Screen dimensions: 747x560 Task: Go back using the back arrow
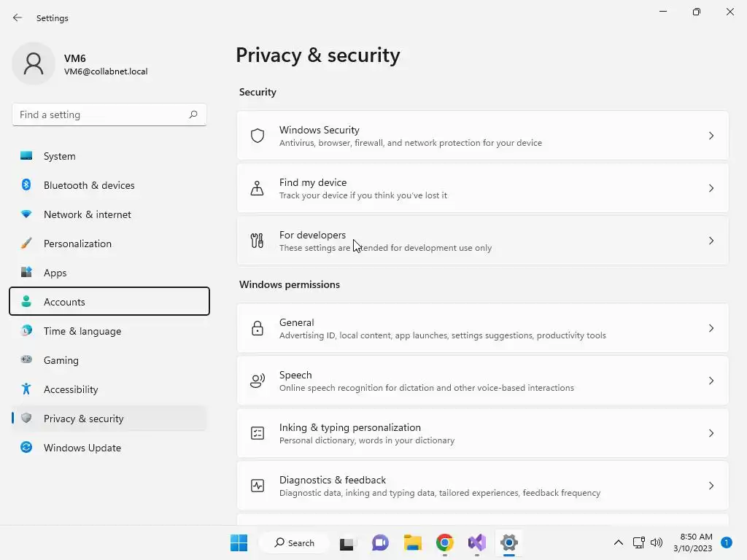(x=18, y=17)
